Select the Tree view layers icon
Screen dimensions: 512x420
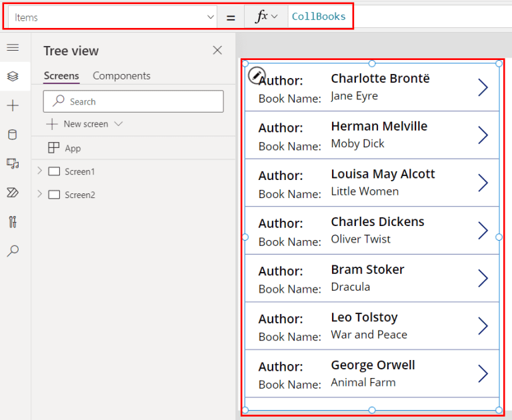click(13, 77)
